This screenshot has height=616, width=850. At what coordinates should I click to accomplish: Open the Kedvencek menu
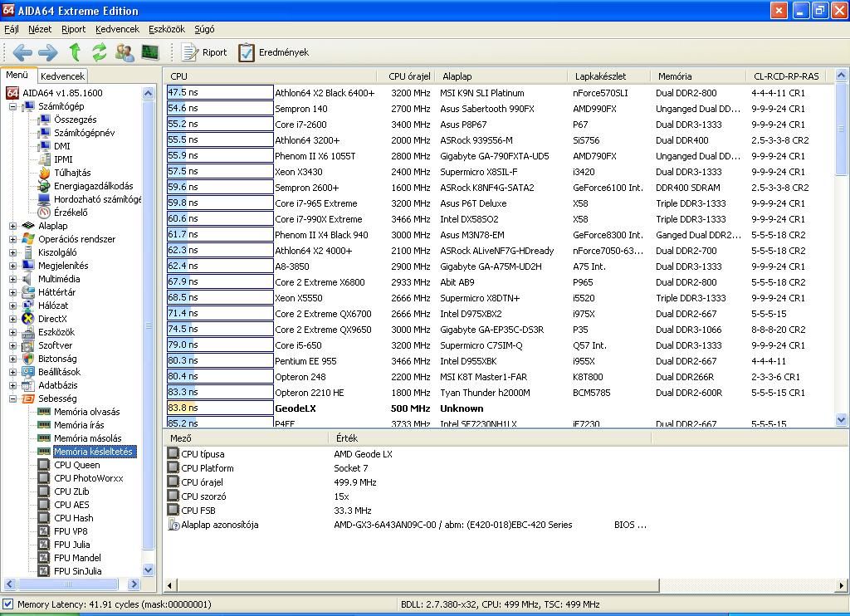(x=117, y=29)
